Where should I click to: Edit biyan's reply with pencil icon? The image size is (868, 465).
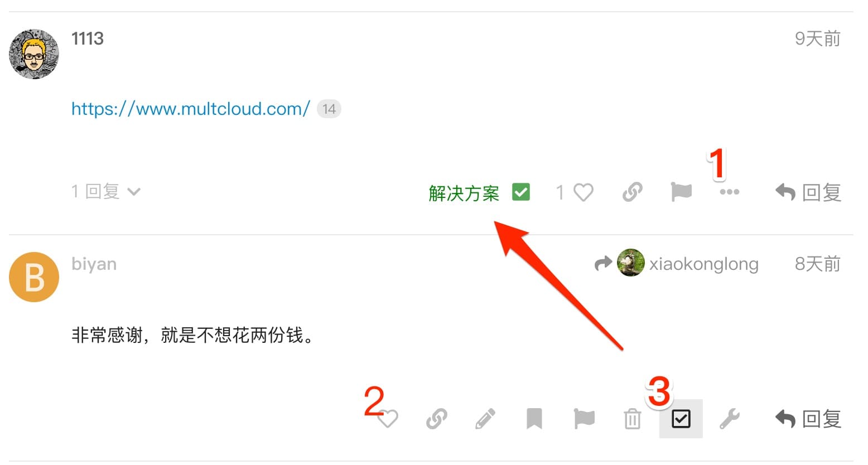click(x=485, y=419)
